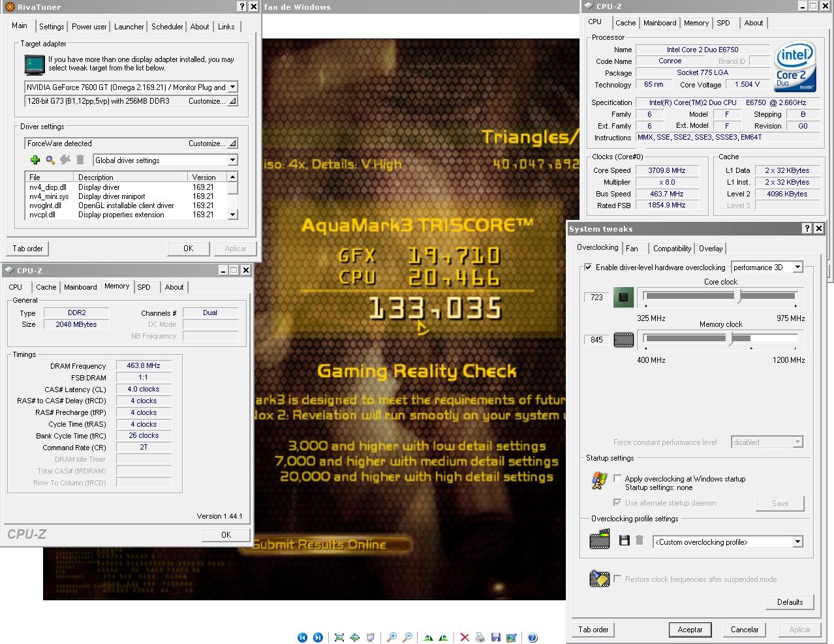Zoom out with the magnifier minus icon
Image resolution: width=834 pixels, height=644 pixels.
coord(407,637)
